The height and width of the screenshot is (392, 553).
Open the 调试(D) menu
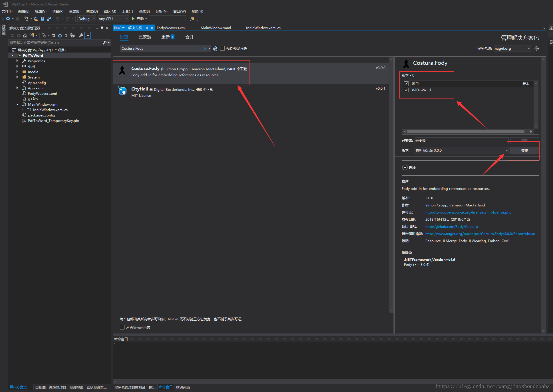92,11
